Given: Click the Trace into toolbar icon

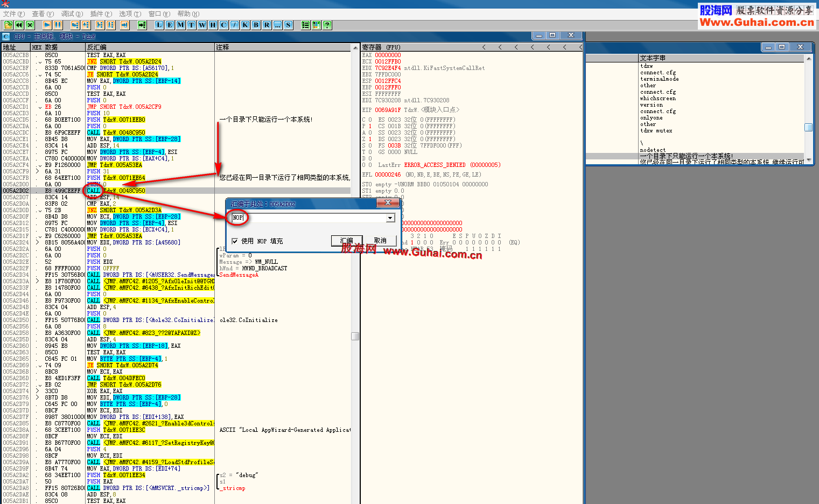Looking at the screenshot, I should pos(100,25).
